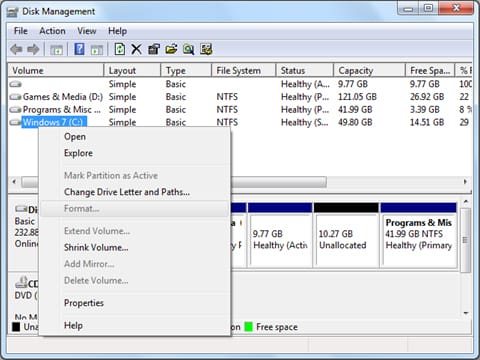Screen dimensions: 480x360
Task: Open the File menu
Action: tap(21, 31)
